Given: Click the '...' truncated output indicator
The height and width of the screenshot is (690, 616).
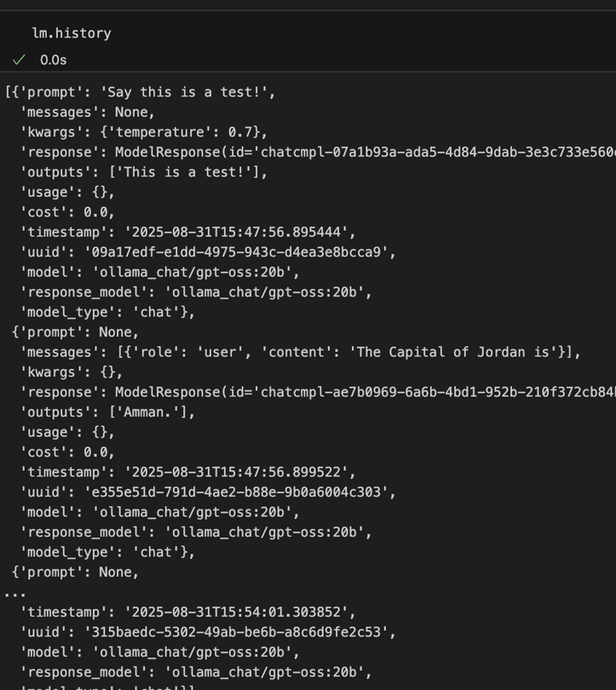Looking at the screenshot, I should coord(14,592).
